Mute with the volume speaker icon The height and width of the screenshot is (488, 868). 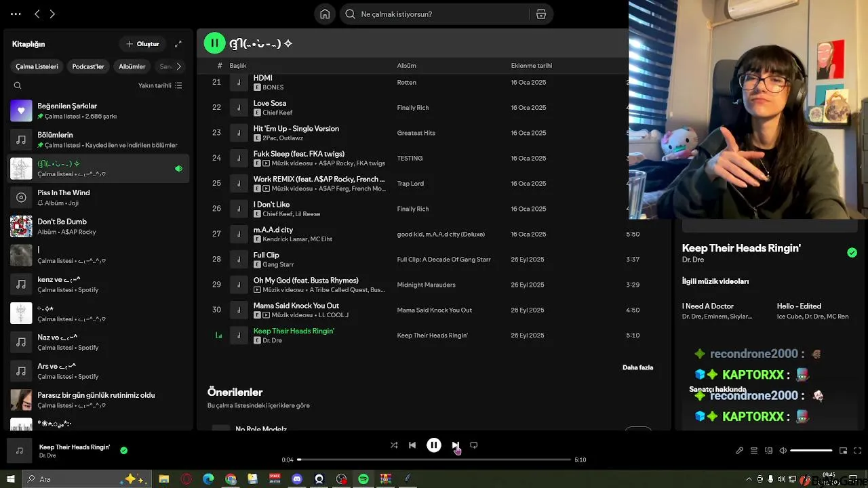(783, 451)
